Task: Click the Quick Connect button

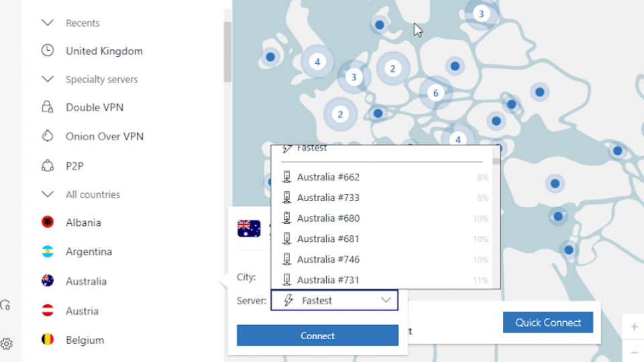Action: coord(548,322)
